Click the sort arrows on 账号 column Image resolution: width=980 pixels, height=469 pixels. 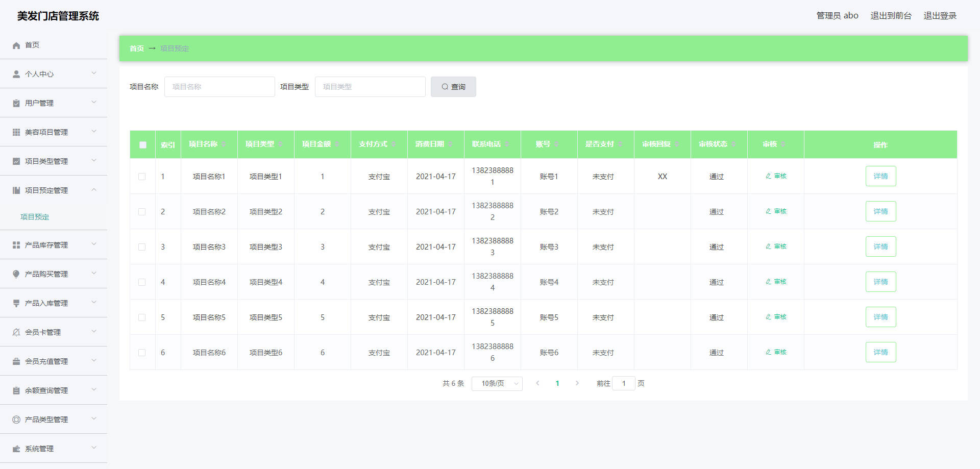pyautogui.click(x=556, y=144)
